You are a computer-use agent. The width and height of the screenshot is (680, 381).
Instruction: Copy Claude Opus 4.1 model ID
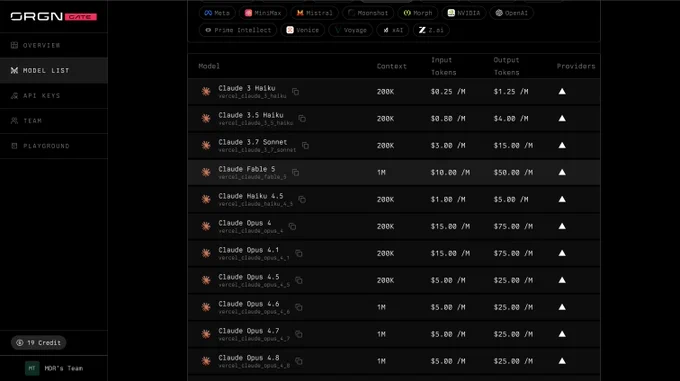[x=299, y=253]
